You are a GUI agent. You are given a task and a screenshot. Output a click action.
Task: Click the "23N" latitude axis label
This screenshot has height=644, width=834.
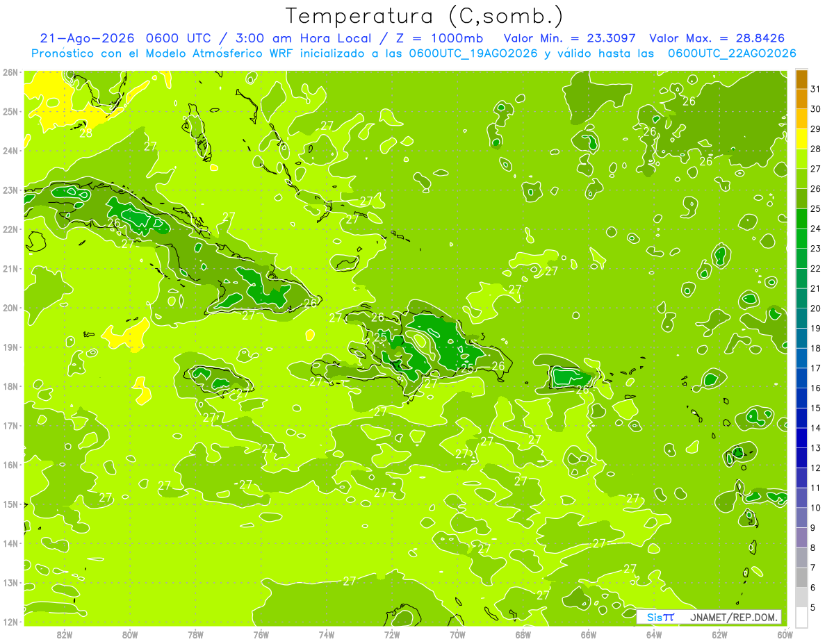pyautogui.click(x=10, y=190)
